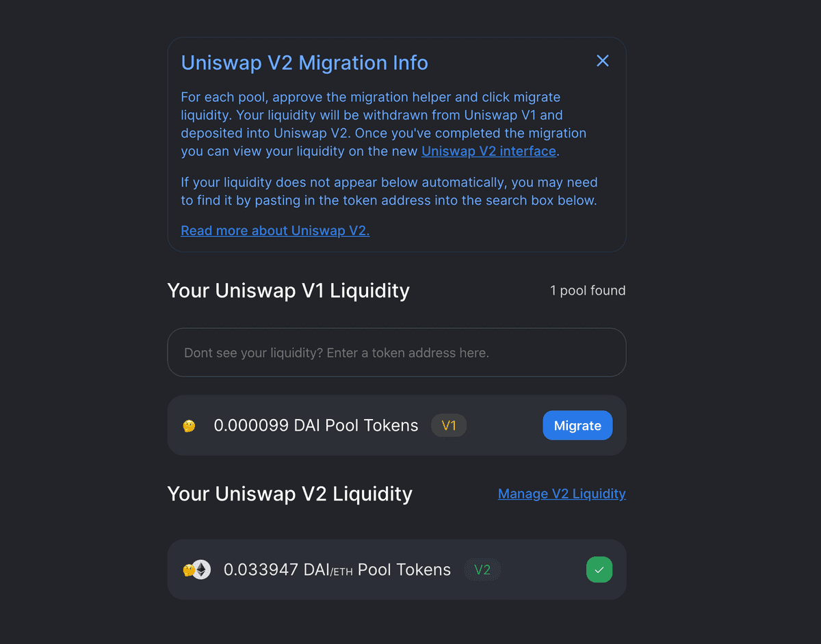Image resolution: width=821 pixels, height=644 pixels.
Task: Select the Your Uniswap V1 Liquidity section
Action: pos(288,291)
